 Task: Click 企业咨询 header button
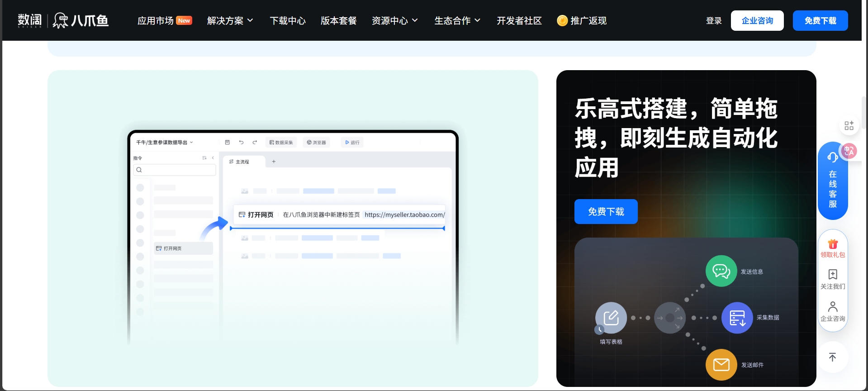757,21
